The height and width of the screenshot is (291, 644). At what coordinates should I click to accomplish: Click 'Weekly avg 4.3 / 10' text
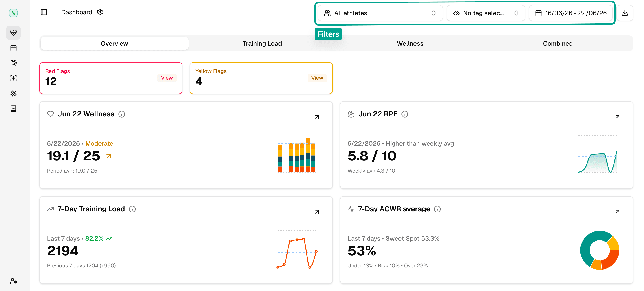click(x=371, y=171)
